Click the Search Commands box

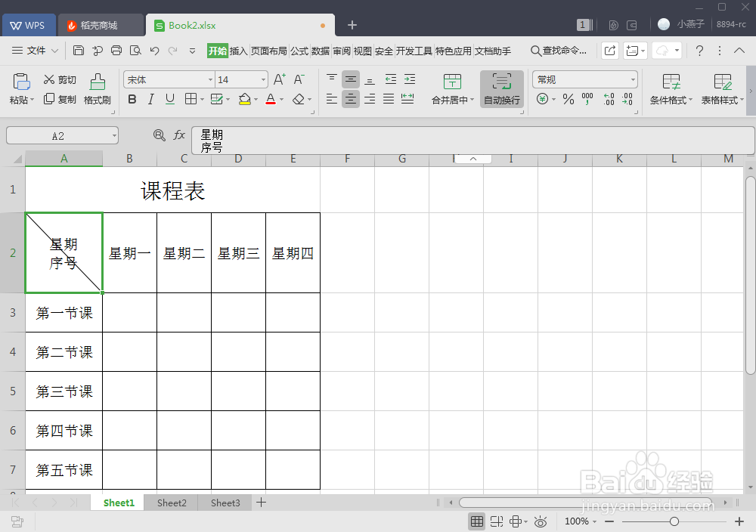[x=559, y=51]
